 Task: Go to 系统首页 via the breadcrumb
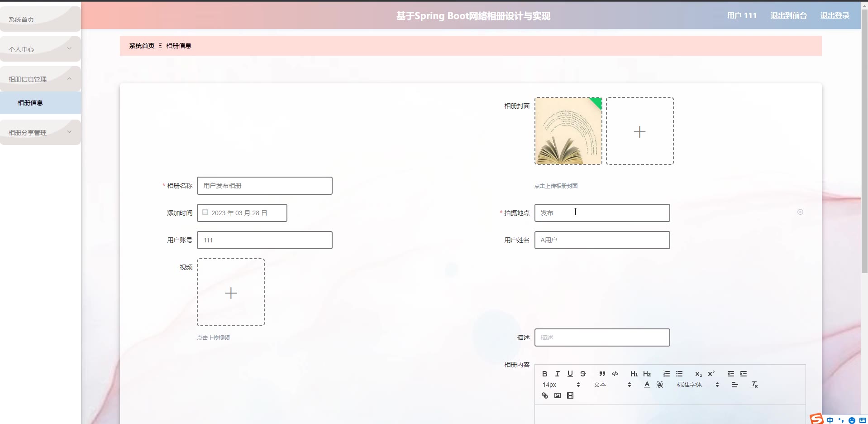[x=142, y=46]
